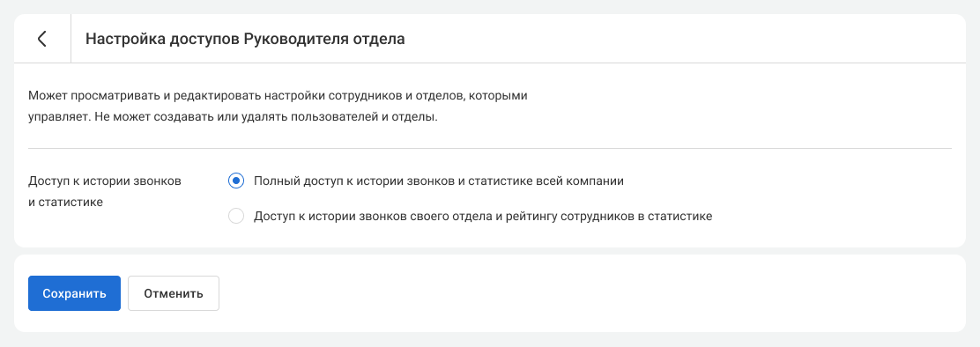Select full access to whole company call history
Image resolution: width=980 pixels, height=347 pixels.
[x=235, y=181]
